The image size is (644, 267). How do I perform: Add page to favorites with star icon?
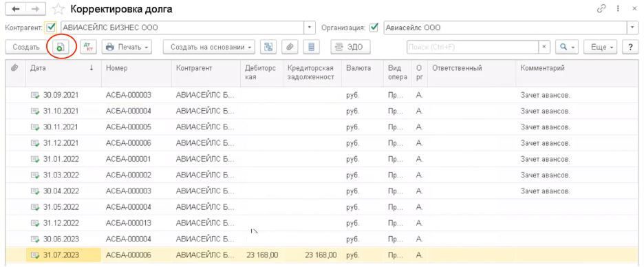click(59, 9)
